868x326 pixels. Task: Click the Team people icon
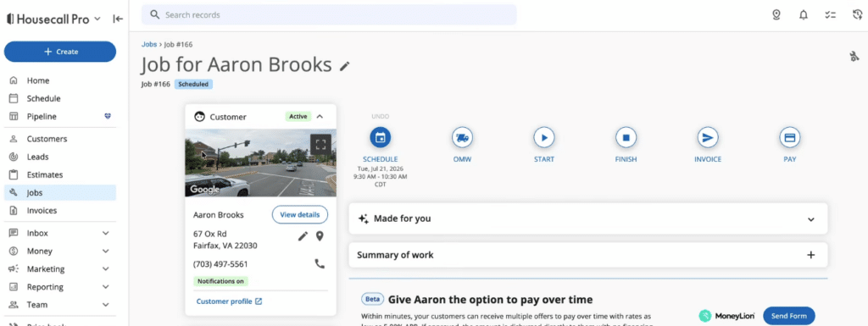coord(14,305)
